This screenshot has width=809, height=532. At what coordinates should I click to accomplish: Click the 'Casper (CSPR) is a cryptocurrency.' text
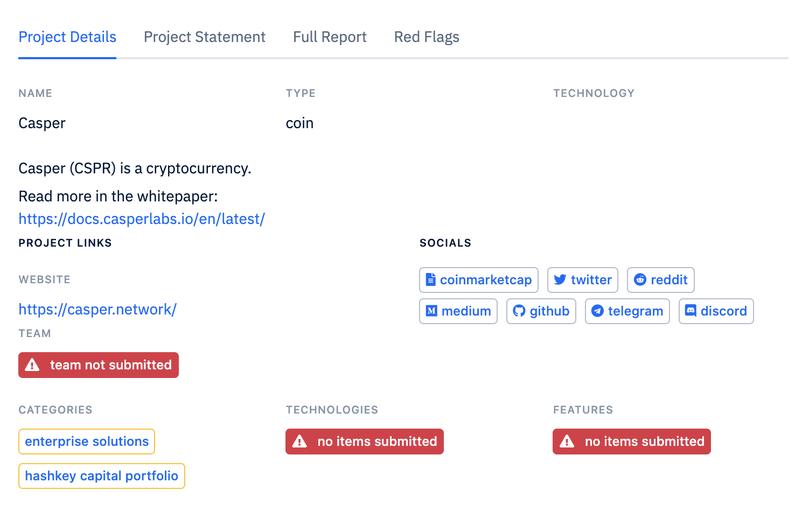(x=135, y=169)
